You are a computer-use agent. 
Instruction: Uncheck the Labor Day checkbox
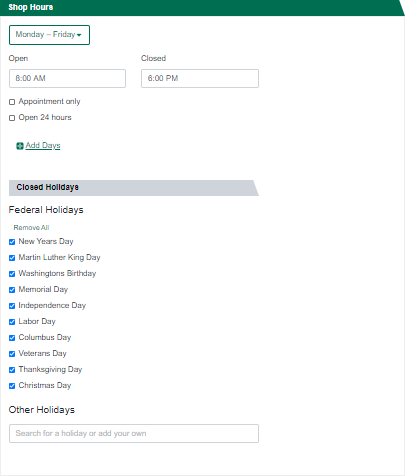(12, 322)
